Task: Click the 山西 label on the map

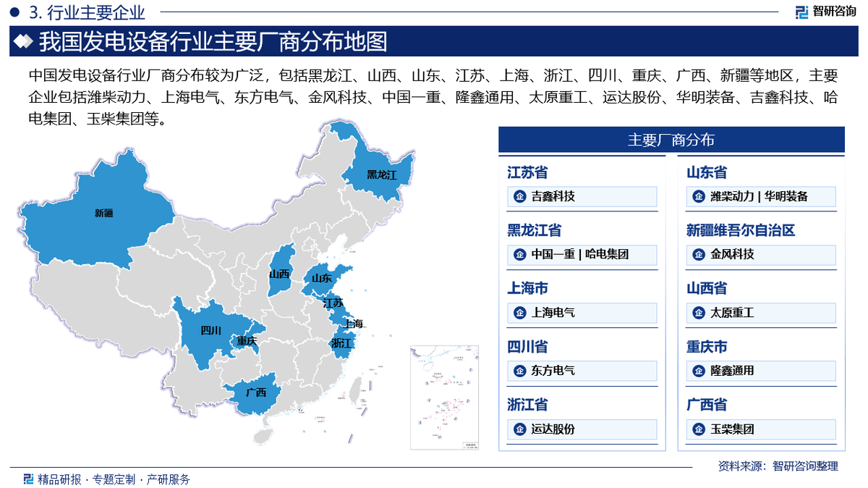Action: [279, 274]
